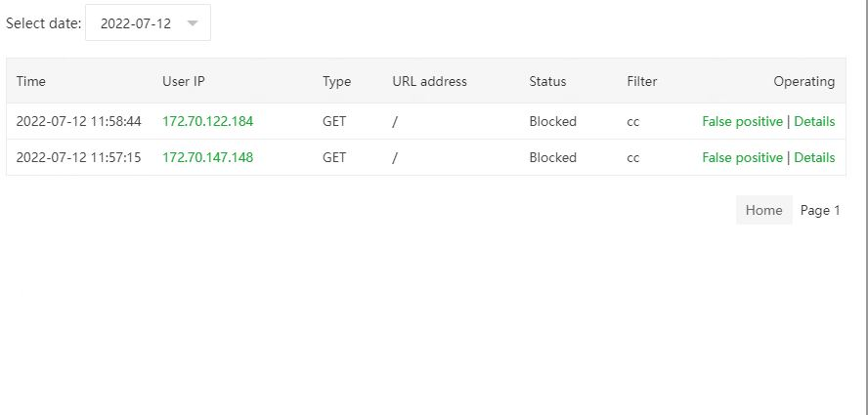The width and height of the screenshot is (868, 415).
Task: Click the Type column header
Action: (336, 81)
